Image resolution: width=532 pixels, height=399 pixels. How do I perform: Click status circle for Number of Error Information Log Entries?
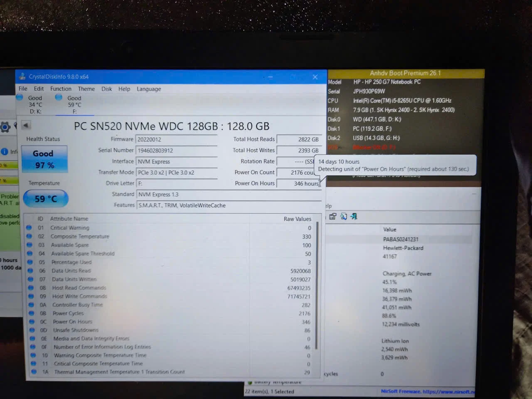click(33, 347)
